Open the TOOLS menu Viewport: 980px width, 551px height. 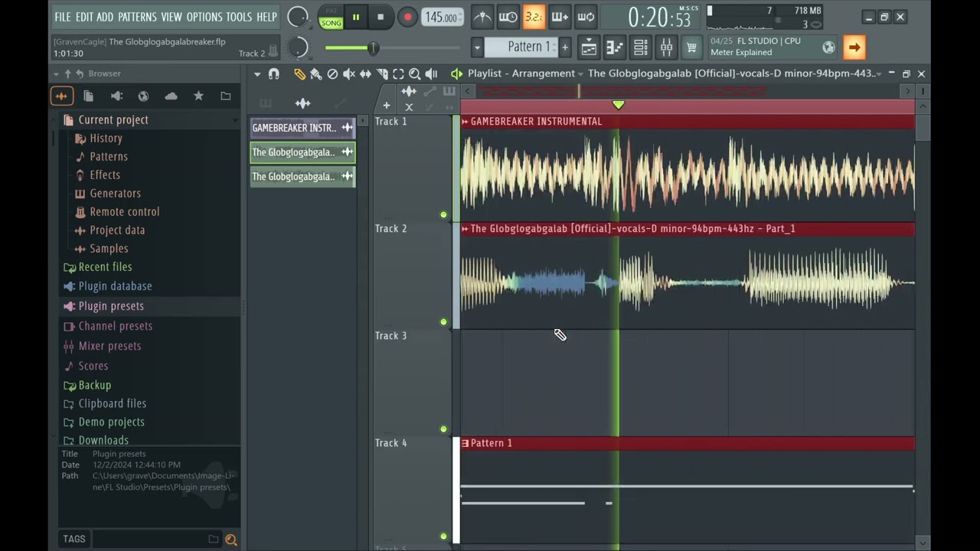click(239, 17)
